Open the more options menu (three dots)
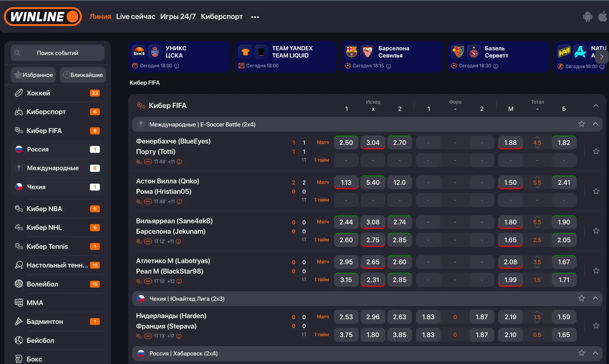This screenshot has width=609, height=364. click(255, 17)
